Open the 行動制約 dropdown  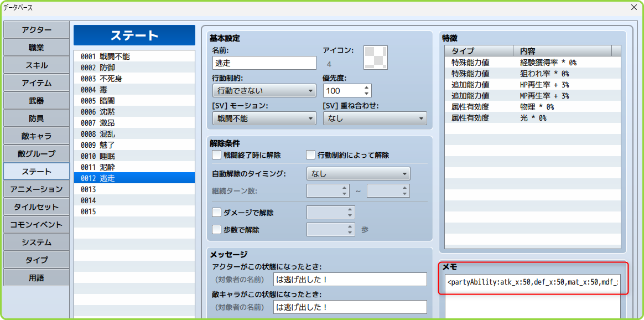click(x=264, y=90)
